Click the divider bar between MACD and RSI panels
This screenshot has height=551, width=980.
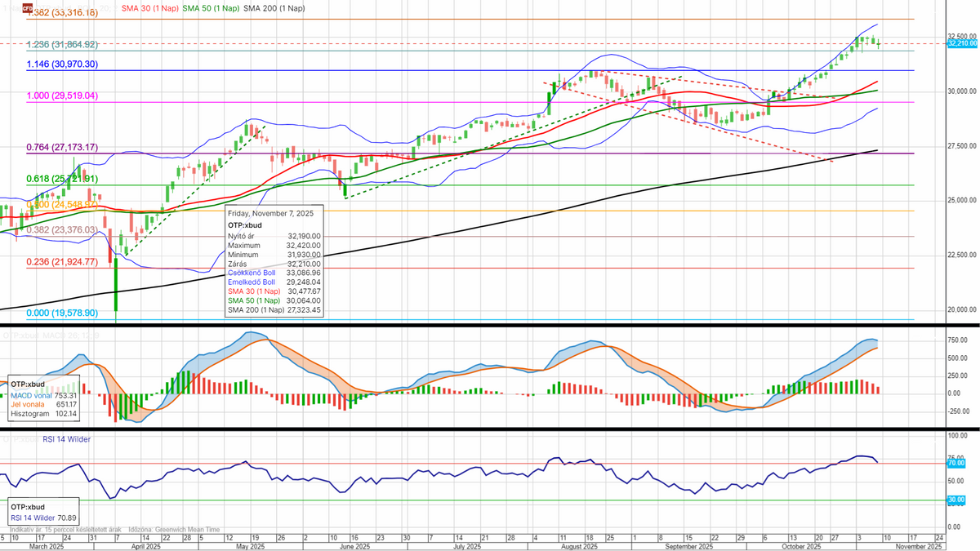490,429
